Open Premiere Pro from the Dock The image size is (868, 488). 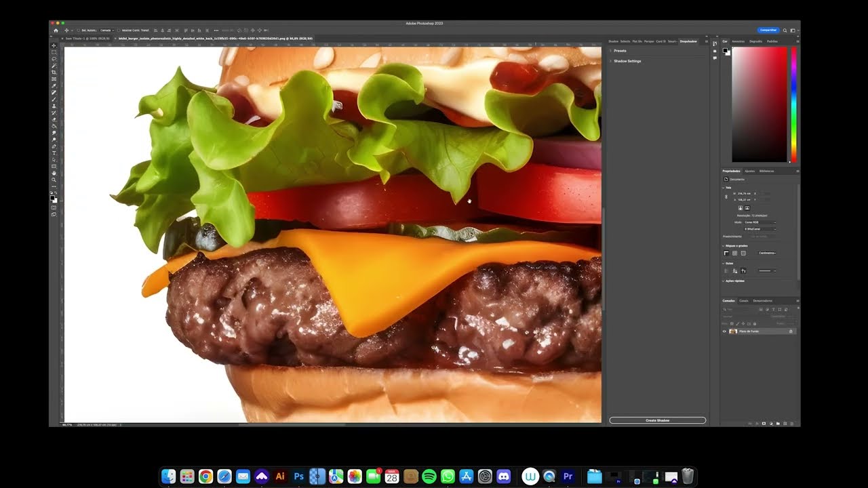tap(568, 476)
